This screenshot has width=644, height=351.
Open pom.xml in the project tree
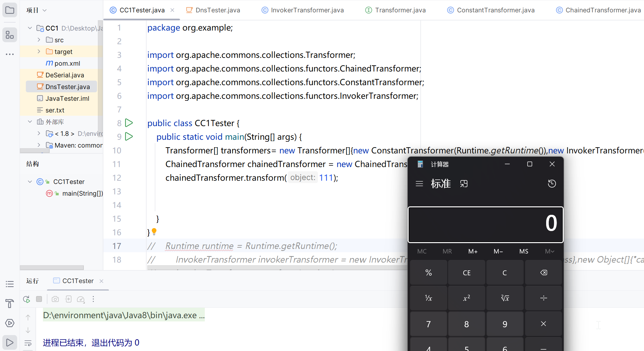[67, 63]
